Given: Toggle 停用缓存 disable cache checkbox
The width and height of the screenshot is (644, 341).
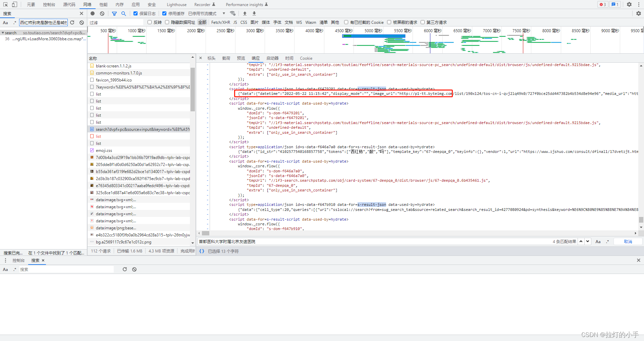Looking at the screenshot, I should pos(164,13).
